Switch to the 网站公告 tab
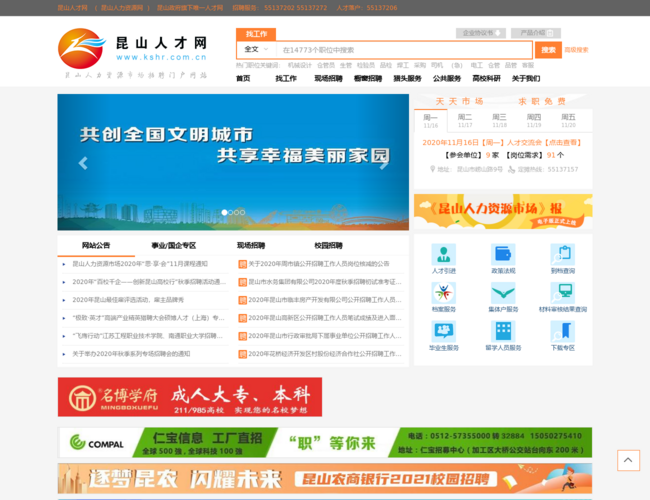Viewport: 650px width, 500px height. point(96,245)
